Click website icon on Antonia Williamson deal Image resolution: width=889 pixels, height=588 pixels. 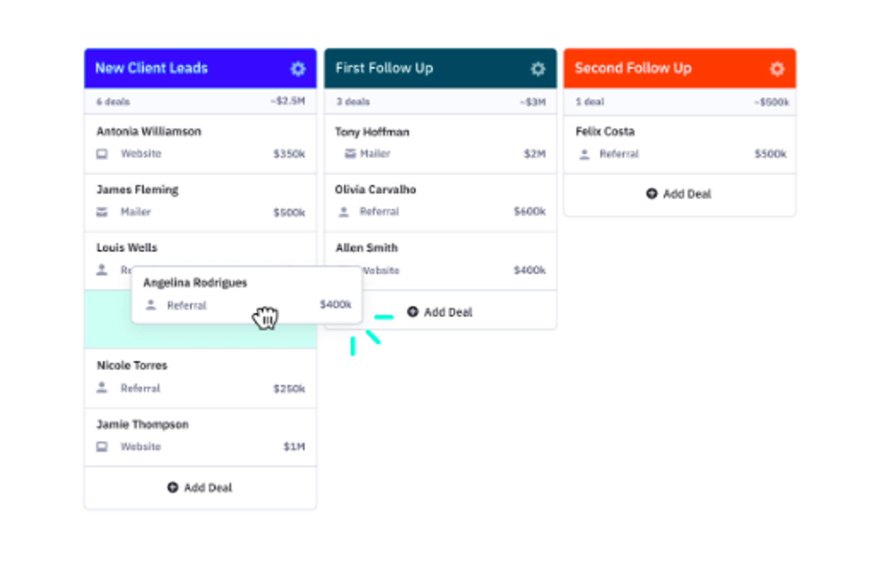click(102, 154)
